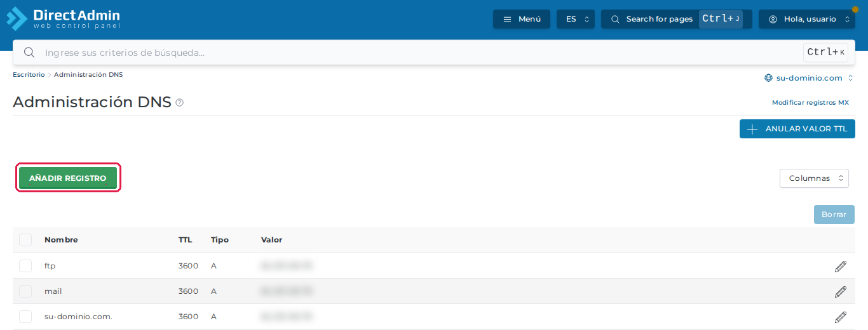Check the su-dominio.com. record checkbox

point(25,317)
